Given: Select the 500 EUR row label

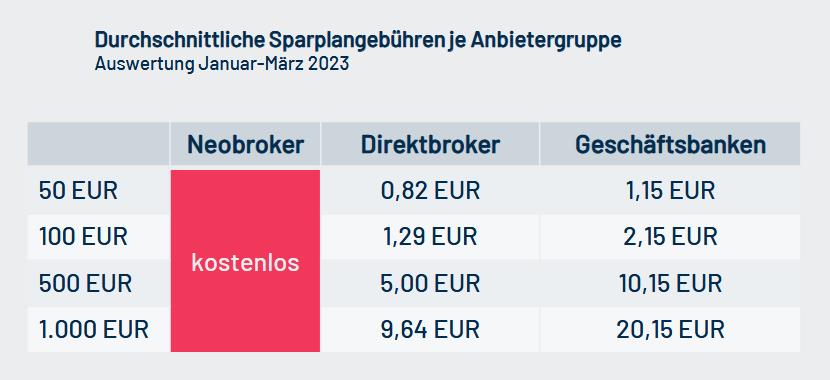Looking at the screenshot, I should [85, 283].
